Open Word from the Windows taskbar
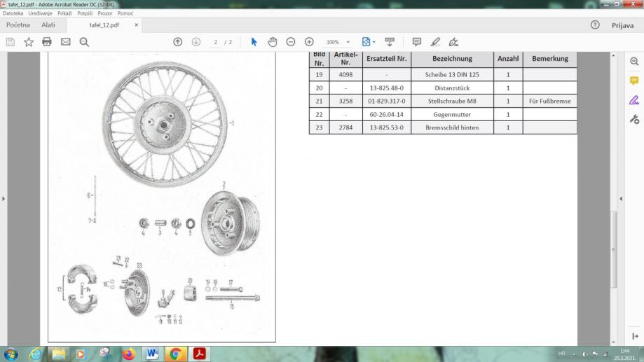This screenshot has height=362, width=644. (x=152, y=353)
